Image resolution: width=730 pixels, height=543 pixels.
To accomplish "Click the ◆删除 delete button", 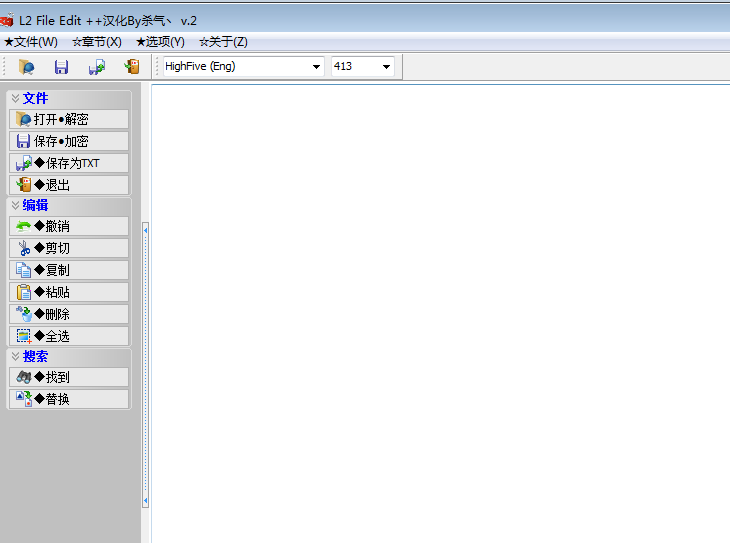I will (x=69, y=314).
